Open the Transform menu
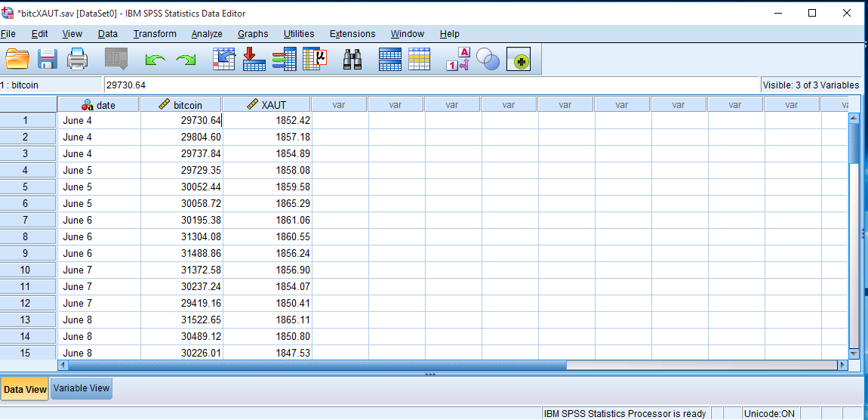Image resolution: width=868 pixels, height=420 pixels. tap(155, 34)
